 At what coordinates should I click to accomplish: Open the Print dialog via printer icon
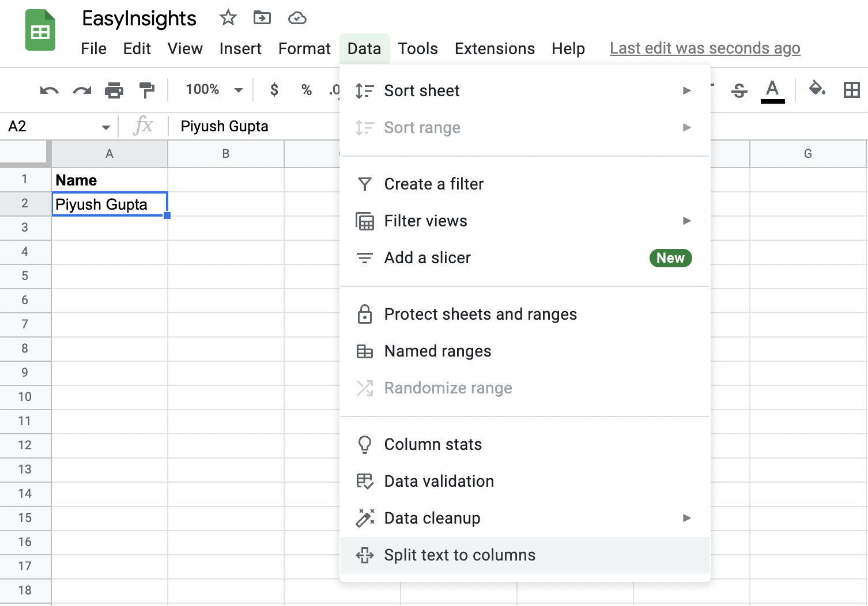[114, 90]
